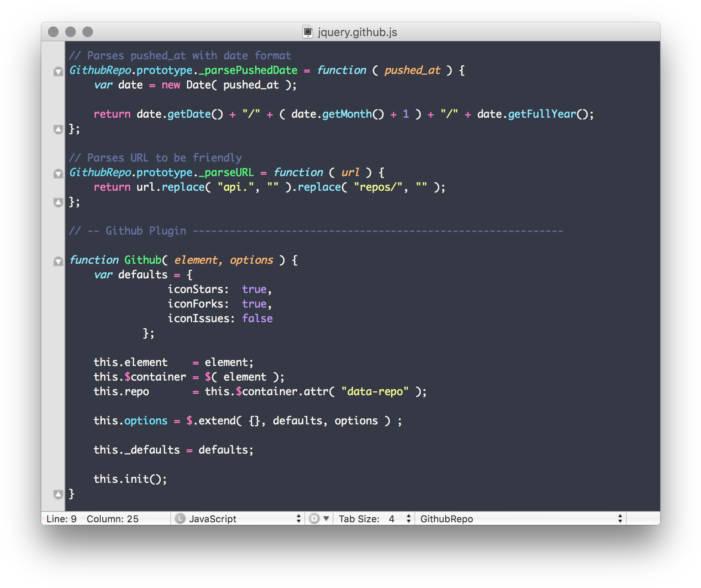Click the 'false' value of iconIssues

point(257,318)
